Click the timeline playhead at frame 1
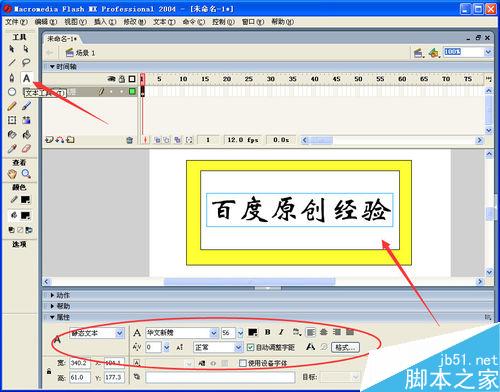The height and width of the screenshot is (392, 500). [x=142, y=79]
